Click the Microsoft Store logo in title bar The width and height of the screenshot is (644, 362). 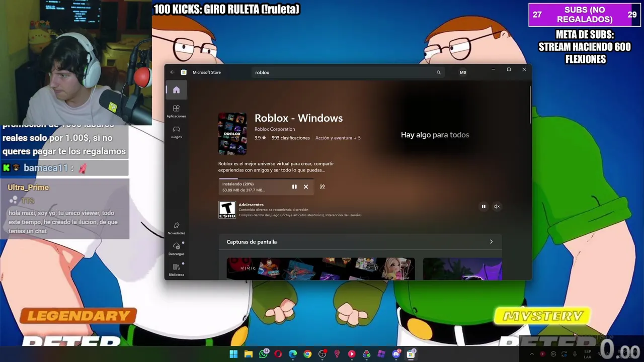click(x=184, y=72)
